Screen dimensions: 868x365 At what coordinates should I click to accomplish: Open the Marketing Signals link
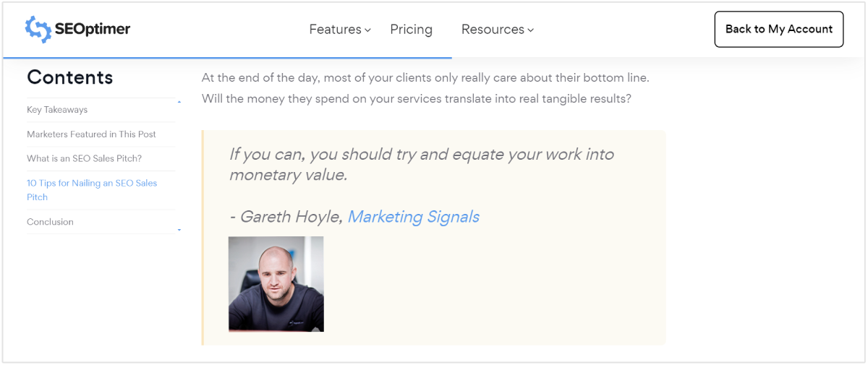pyautogui.click(x=413, y=217)
